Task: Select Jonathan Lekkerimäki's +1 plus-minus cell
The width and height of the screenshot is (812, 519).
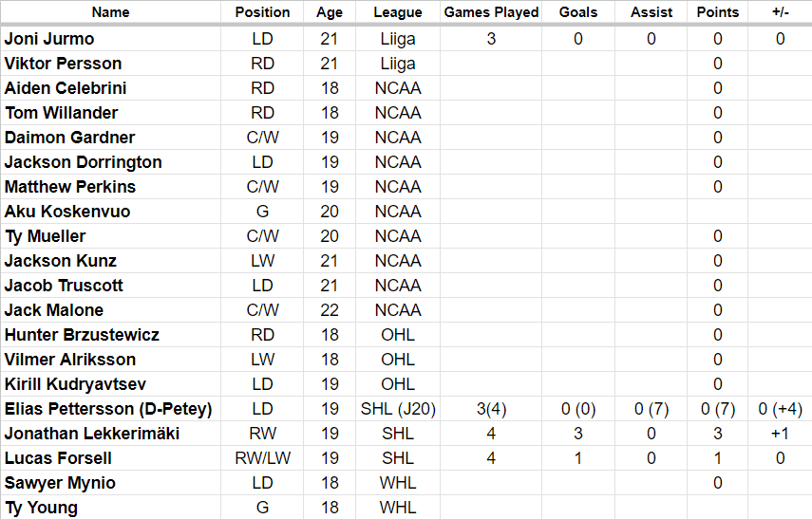Action: coord(780,434)
